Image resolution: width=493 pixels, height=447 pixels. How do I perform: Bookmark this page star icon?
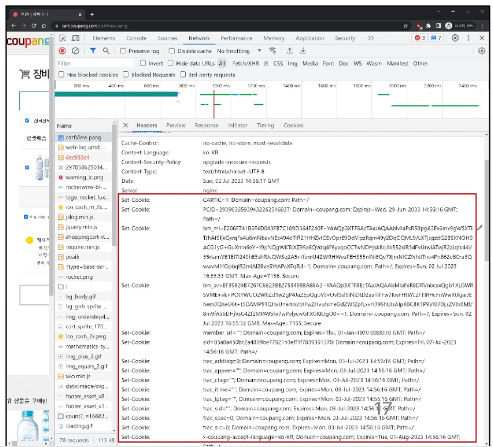(x=406, y=26)
